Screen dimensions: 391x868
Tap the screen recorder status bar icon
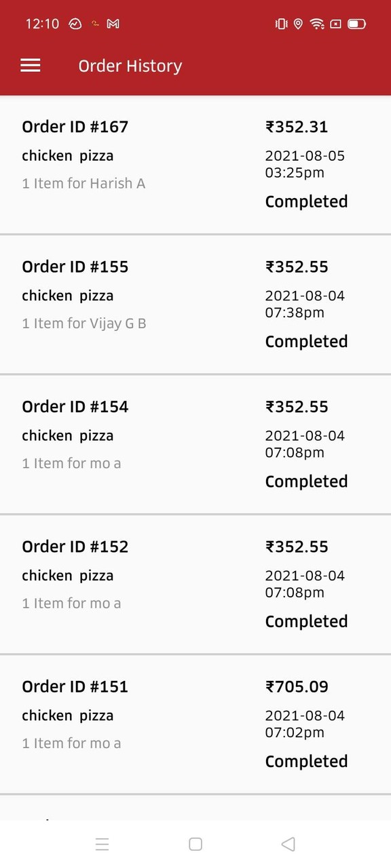click(x=336, y=24)
